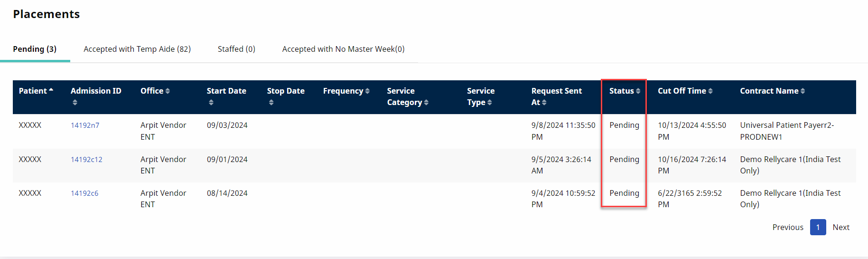Click Request Sent At sort icon
The image size is (868, 259).
click(x=544, y=103)
